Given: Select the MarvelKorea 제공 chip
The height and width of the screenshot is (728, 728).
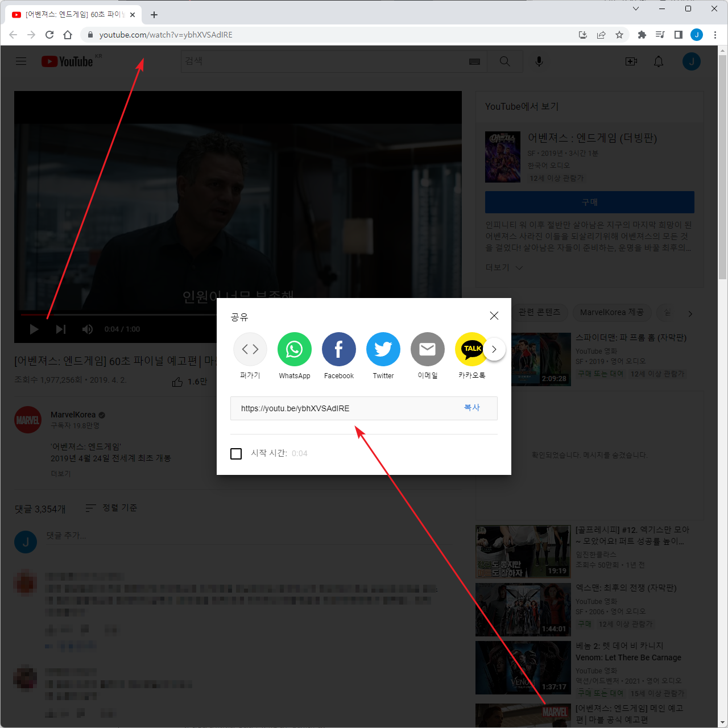Looking at the screenshot, I should pos(611,312).
